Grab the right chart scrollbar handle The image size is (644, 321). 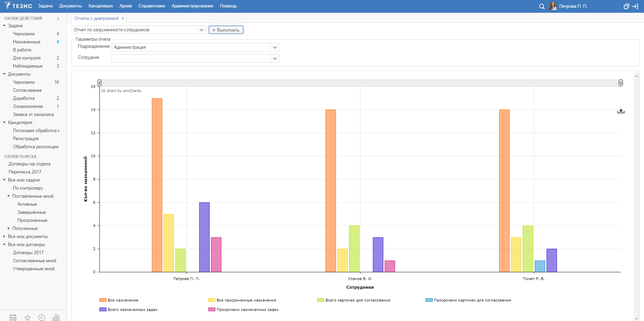[x=621, y=83]
